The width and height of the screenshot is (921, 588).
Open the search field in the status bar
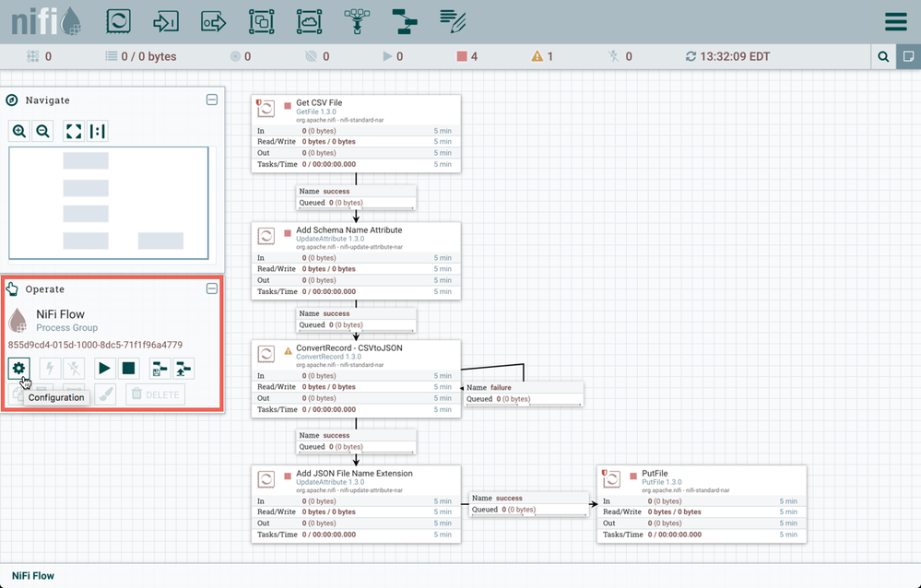click(x=882, y=56)
